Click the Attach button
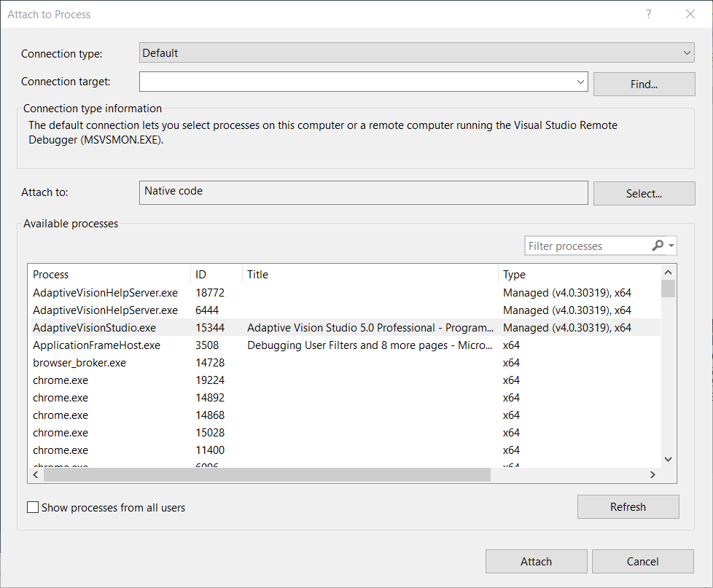Viewport: 713px width, 588px height. coord(536,561)
